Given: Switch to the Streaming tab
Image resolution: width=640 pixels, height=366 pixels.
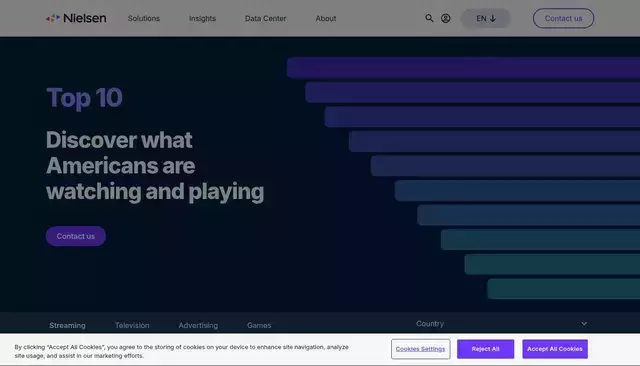Looking at the screenshot, I should (67, 325).
